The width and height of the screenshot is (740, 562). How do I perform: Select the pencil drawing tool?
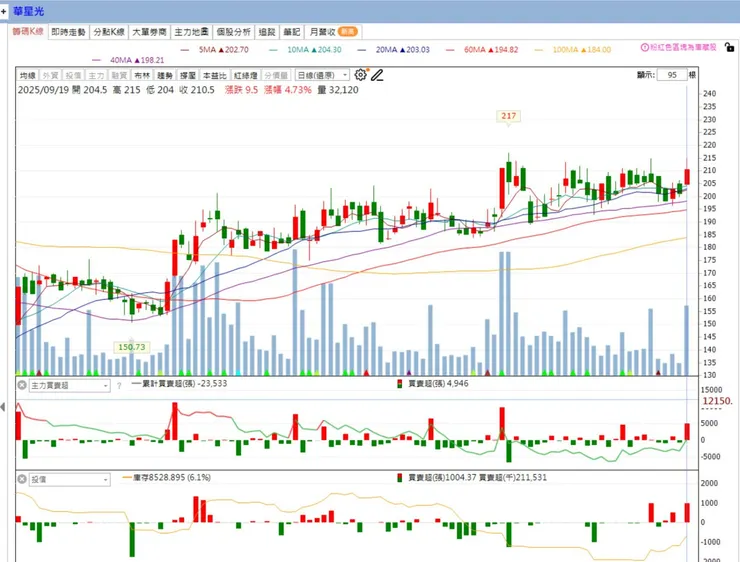pyautogui.click(x=377, y=75)
